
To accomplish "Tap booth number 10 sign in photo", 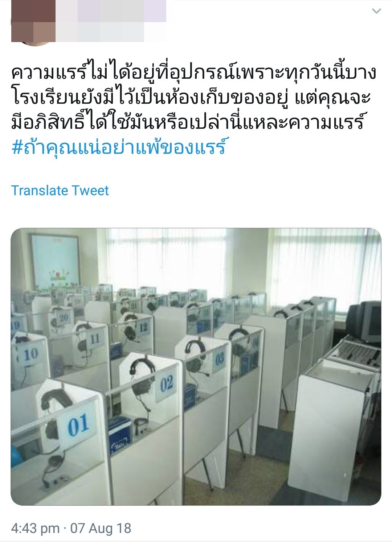I will click(30, 354).
